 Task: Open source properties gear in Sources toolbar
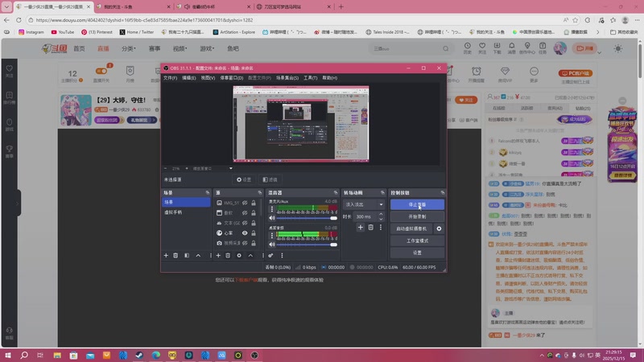coord(239,255)
